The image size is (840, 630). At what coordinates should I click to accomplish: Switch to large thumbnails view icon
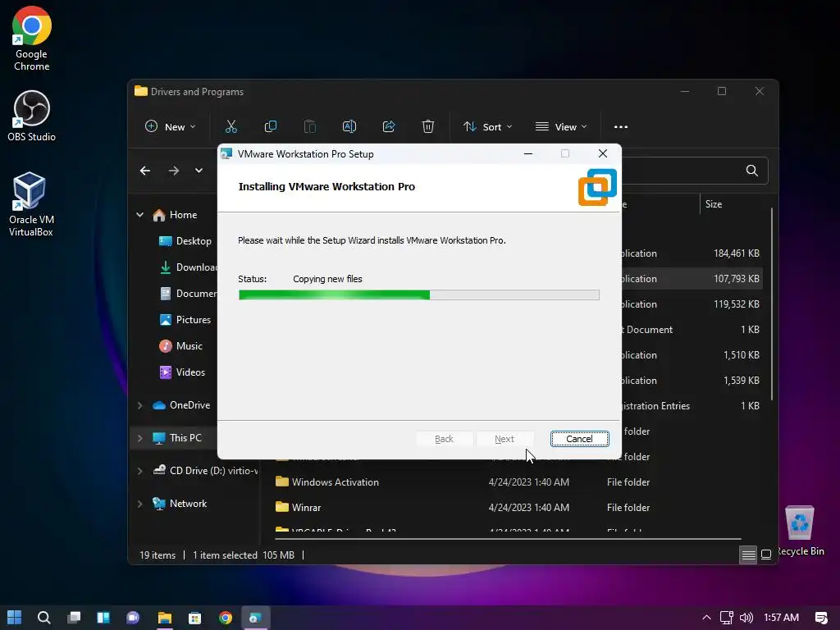click(x=767, y=555)
